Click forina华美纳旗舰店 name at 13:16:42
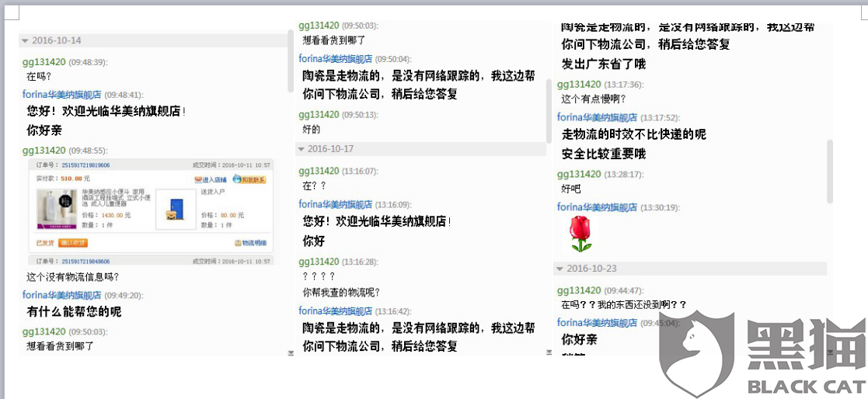This screenshot has height=399, width=868. [336, 311]
